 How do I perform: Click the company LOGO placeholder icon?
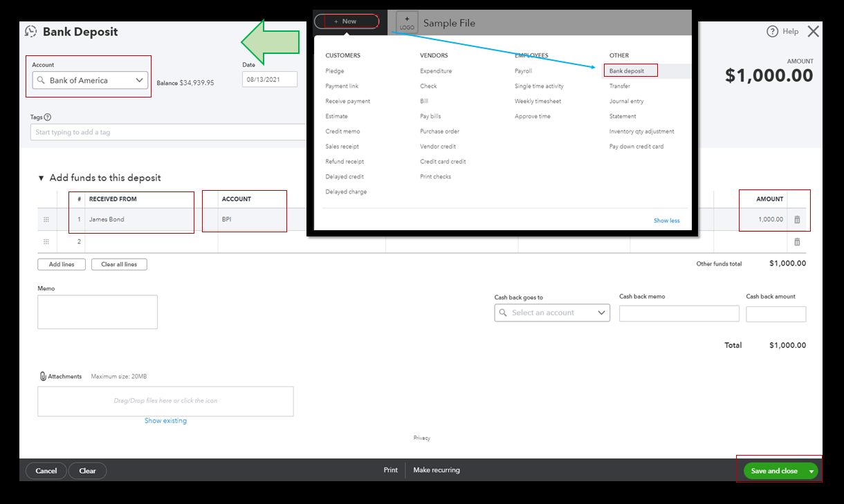pos(406,21)
